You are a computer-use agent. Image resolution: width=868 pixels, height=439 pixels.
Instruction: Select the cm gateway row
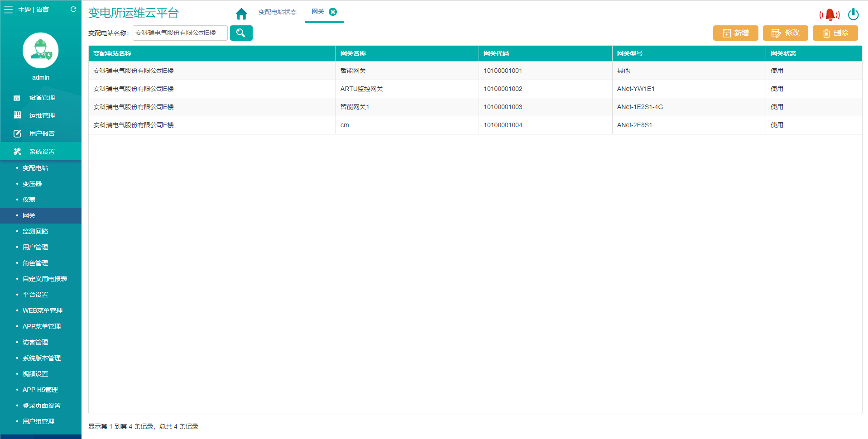(475, 125)
